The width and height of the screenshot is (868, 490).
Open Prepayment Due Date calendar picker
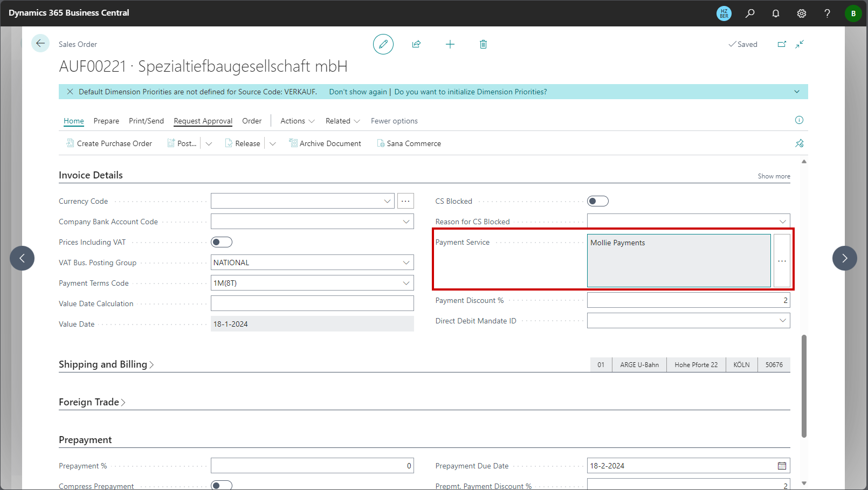782,466
